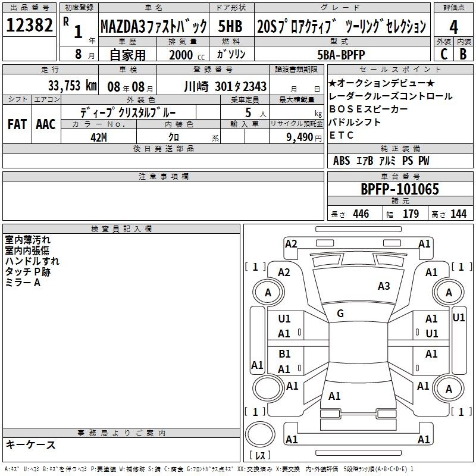Screen dimensions: 476x476
Task: Click the AAC air conditioner cell
Action: pyautogui.click(x=45, y=124)
